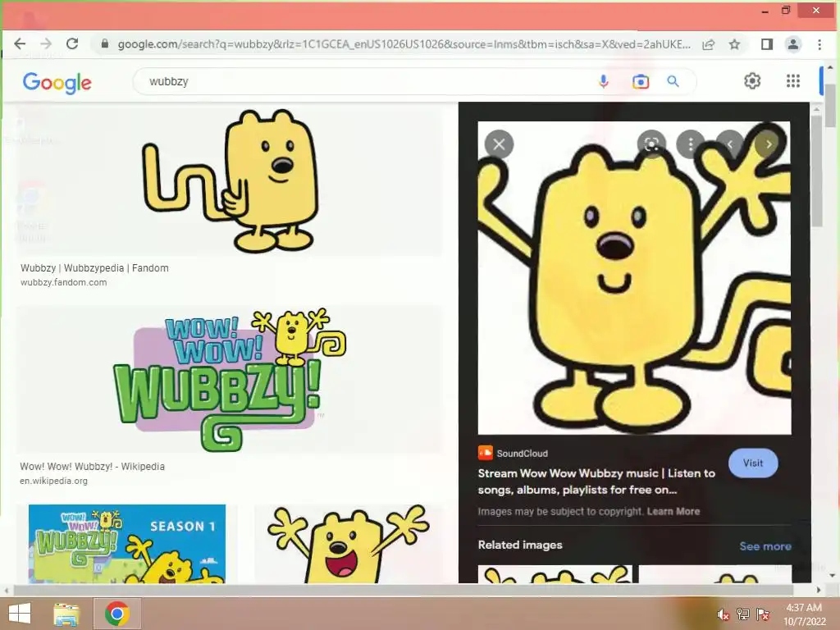Screen dimensions: 840x630
Task: Open Google quick settings gear
Action: 752,81
